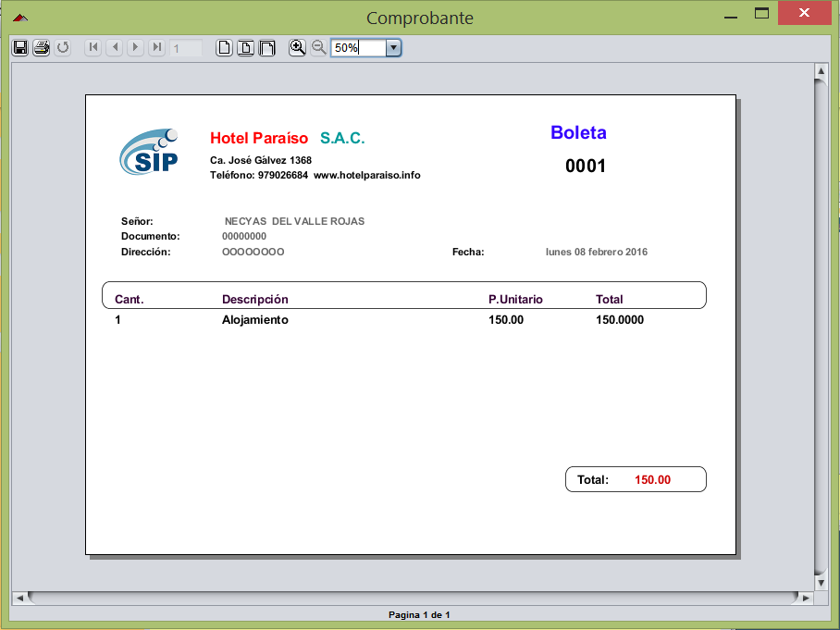Click 'www.hotelparaiso.info' web address
The width and height of the screenshot is (840, 630).
(x=367, y=175)
